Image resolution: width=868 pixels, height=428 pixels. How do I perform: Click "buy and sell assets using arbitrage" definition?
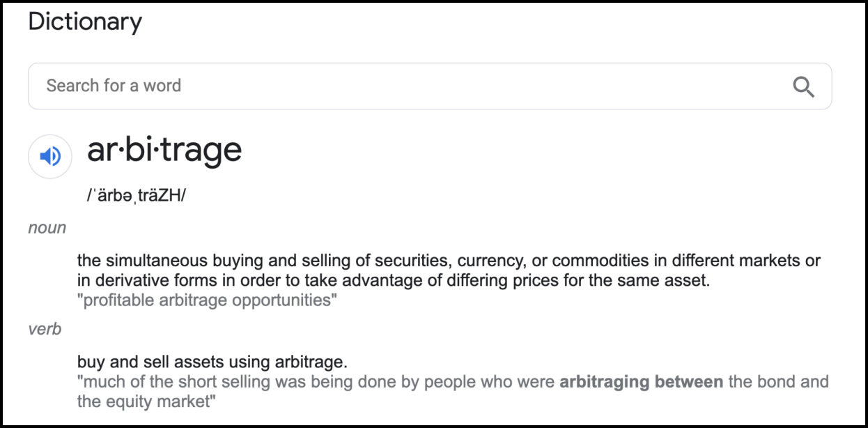(212, 362)
